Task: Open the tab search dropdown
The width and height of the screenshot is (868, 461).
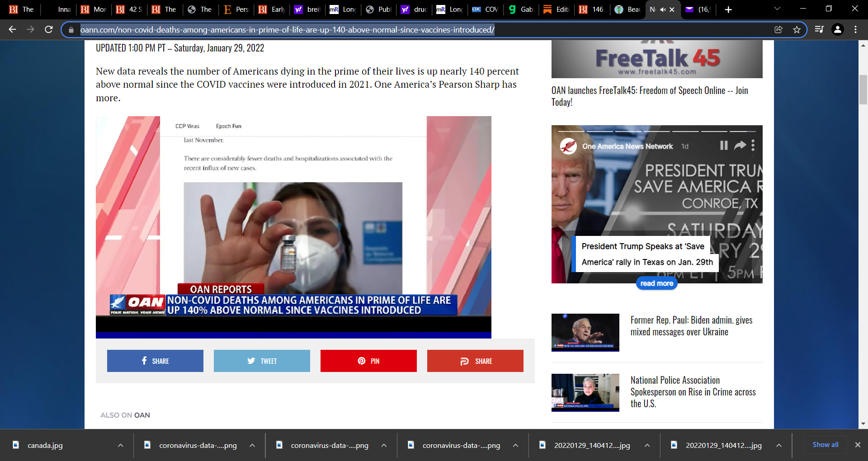Action: coord(777,9)
